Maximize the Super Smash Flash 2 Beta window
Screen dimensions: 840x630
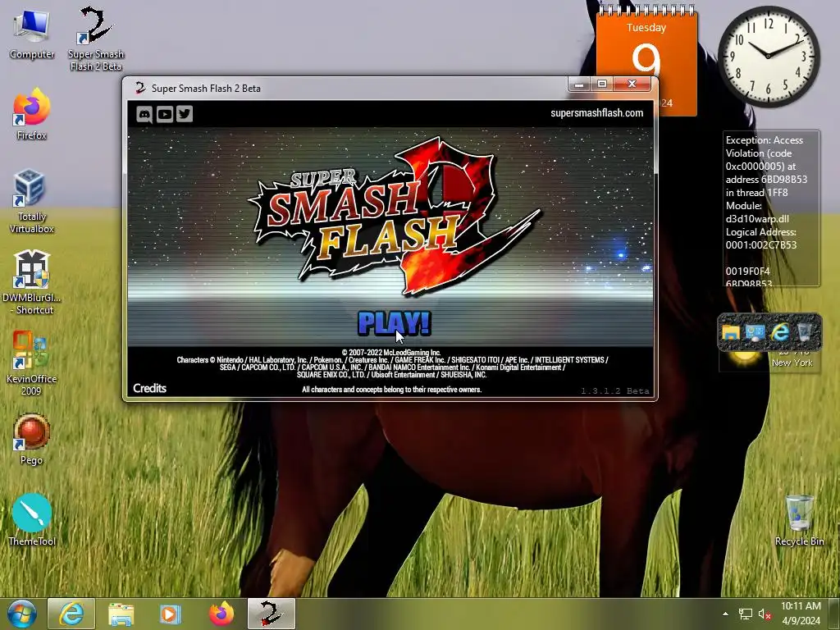click(601, 84)
